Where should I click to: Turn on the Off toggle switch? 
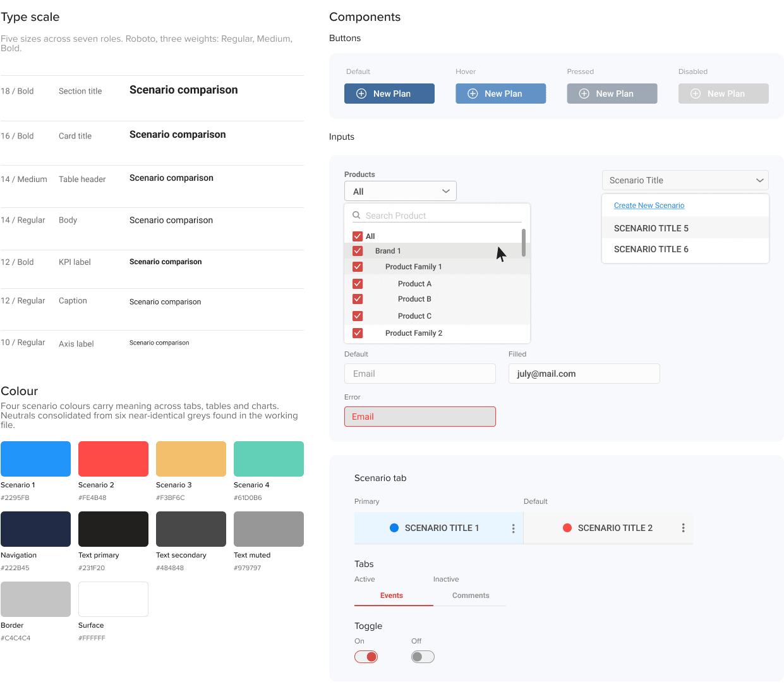click(423, 657)
